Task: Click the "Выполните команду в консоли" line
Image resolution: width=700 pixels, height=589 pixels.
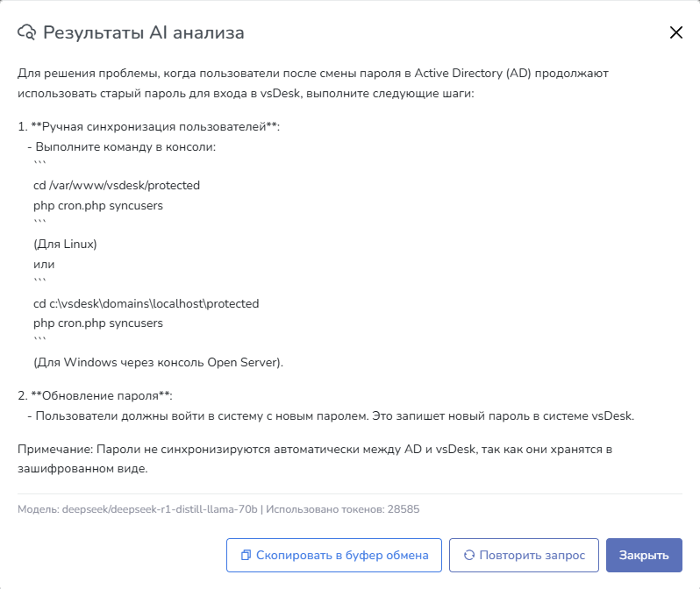Action: coord(125,146)
